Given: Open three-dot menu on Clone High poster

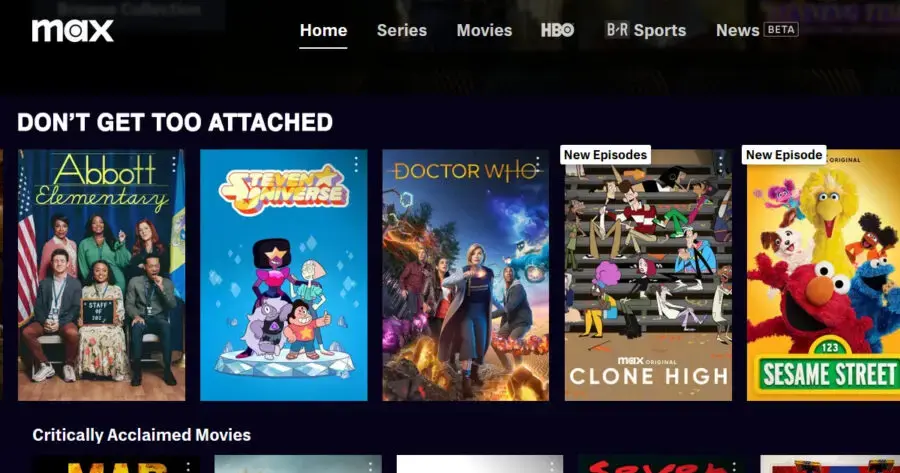Looking at the screenshot, I should click(721, 165).
